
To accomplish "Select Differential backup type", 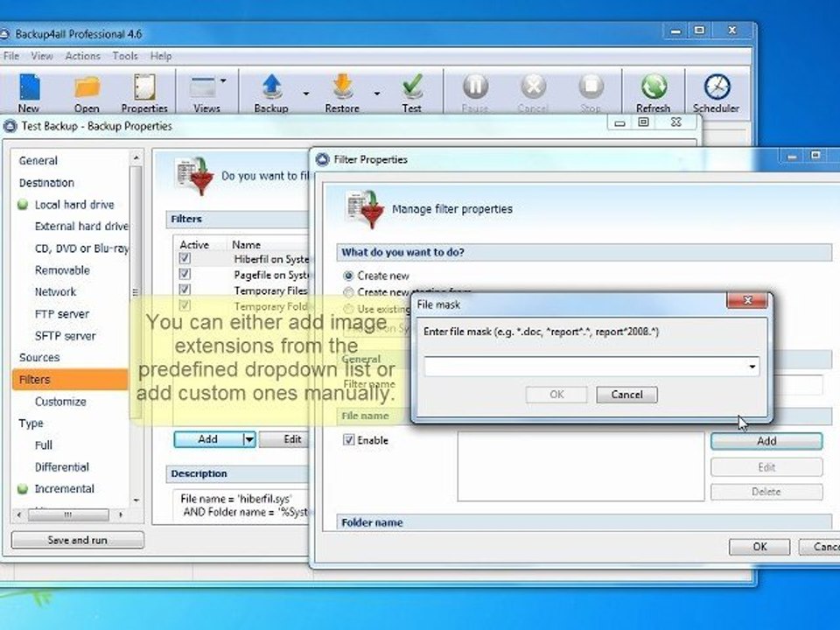I will [x=61, y=467].
